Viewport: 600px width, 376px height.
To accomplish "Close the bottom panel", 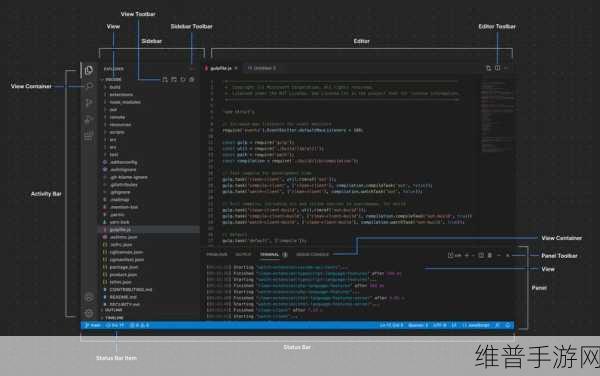I will tap(508, 255).
